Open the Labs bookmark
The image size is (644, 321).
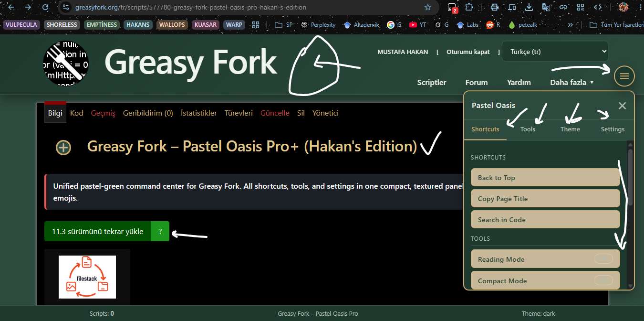[467, 25]
